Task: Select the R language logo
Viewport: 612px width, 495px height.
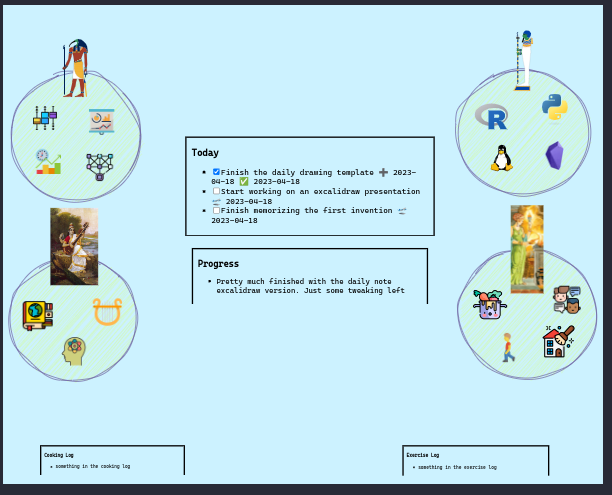Action: (491, 116)
